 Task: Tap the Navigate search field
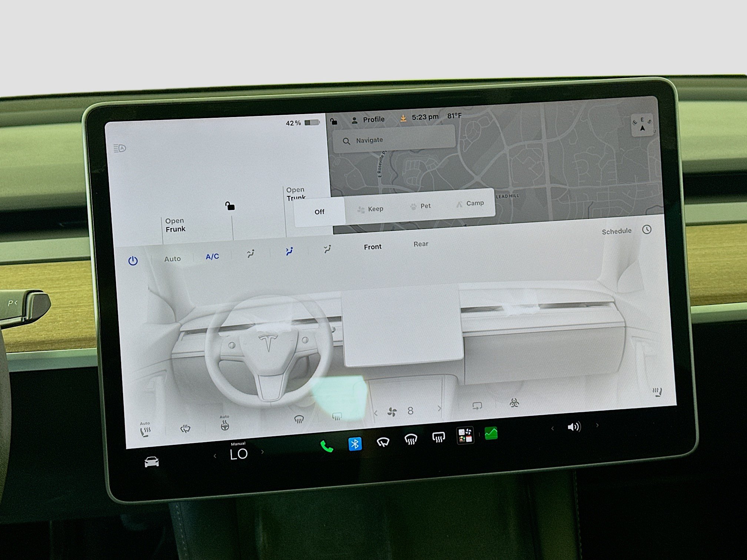tap(394, 139)
